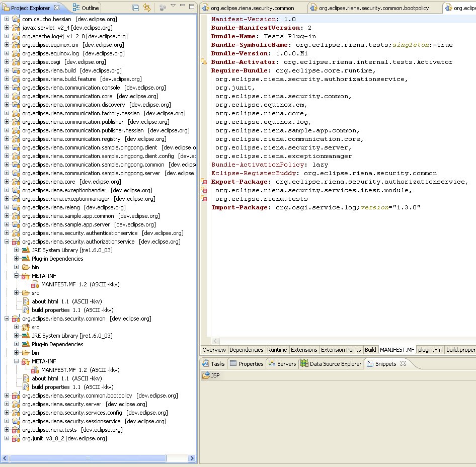Click the org.apache.log4j project icon
476x467 pixels.
click(x=16, y=36)
